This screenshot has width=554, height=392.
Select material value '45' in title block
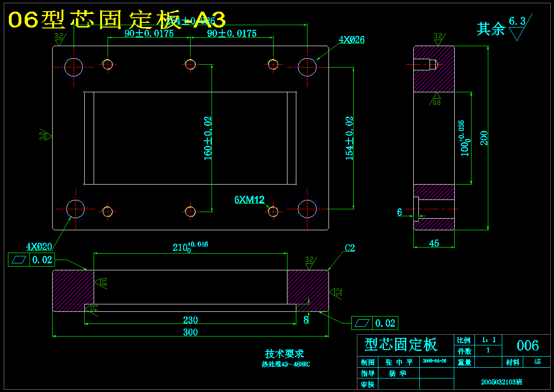point(537,362)
